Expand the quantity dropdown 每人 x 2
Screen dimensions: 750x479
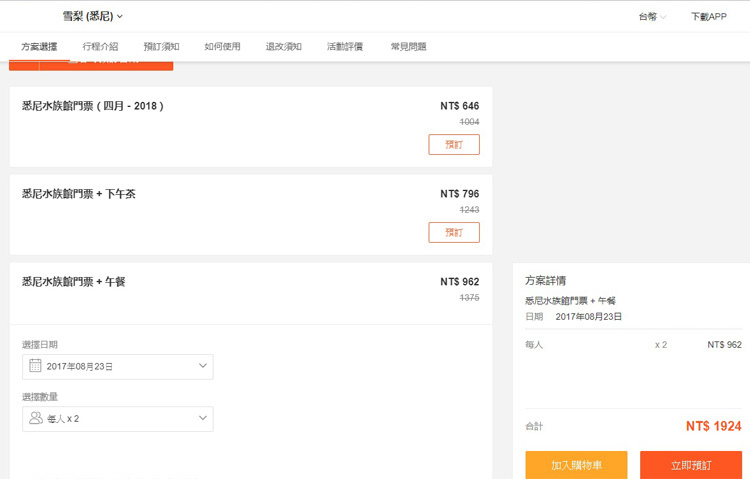click(x=118, y=418)
